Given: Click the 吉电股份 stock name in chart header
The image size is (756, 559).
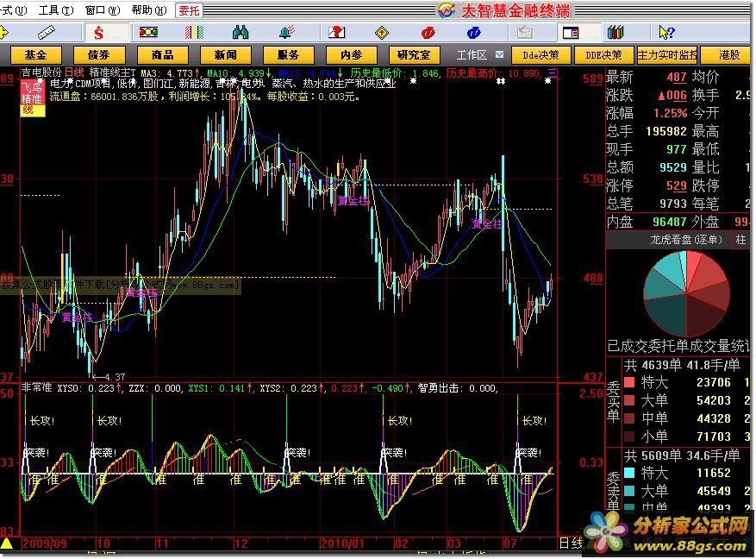Looking at the screenshot, I should coord(41,72).
